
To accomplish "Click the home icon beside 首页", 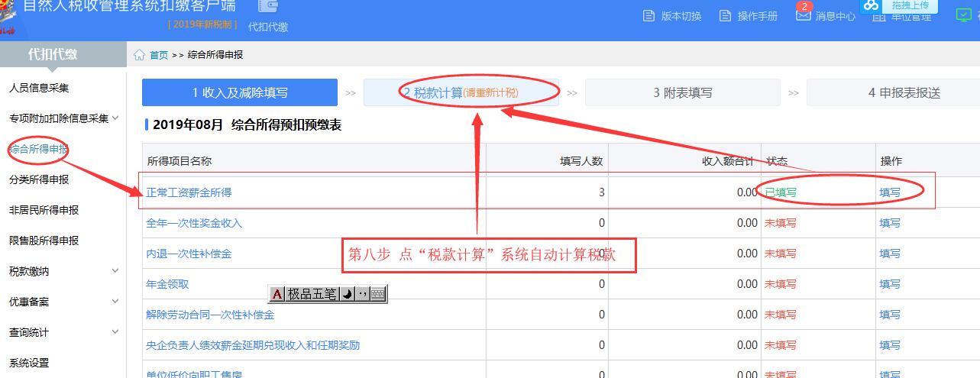I will tap(139, 55).
